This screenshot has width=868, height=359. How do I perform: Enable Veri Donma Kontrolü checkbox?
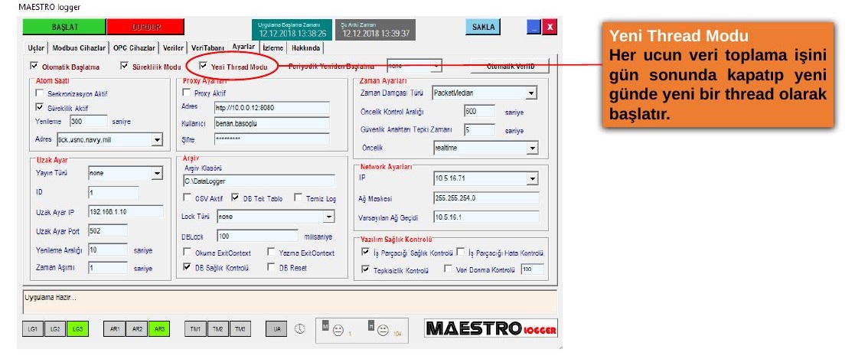[449, 269]
